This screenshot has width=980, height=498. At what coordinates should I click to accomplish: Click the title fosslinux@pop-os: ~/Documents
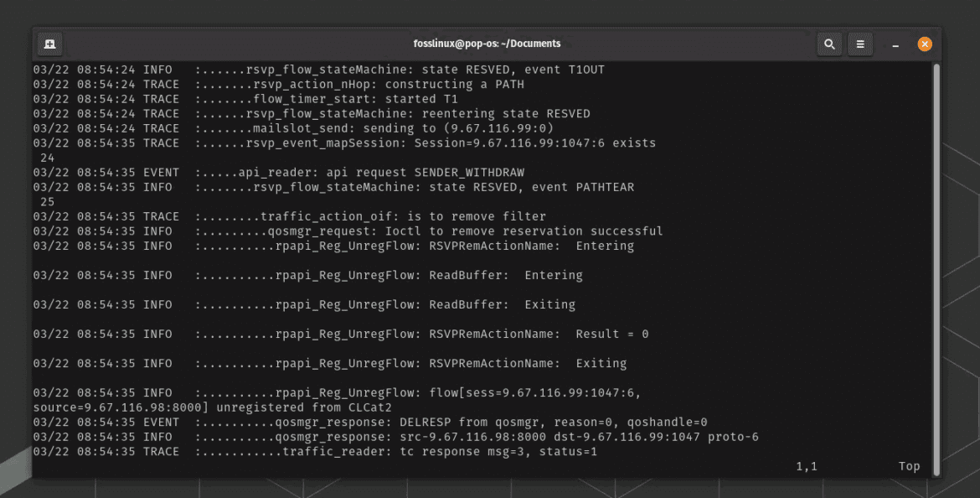click(x=490, y=44)
